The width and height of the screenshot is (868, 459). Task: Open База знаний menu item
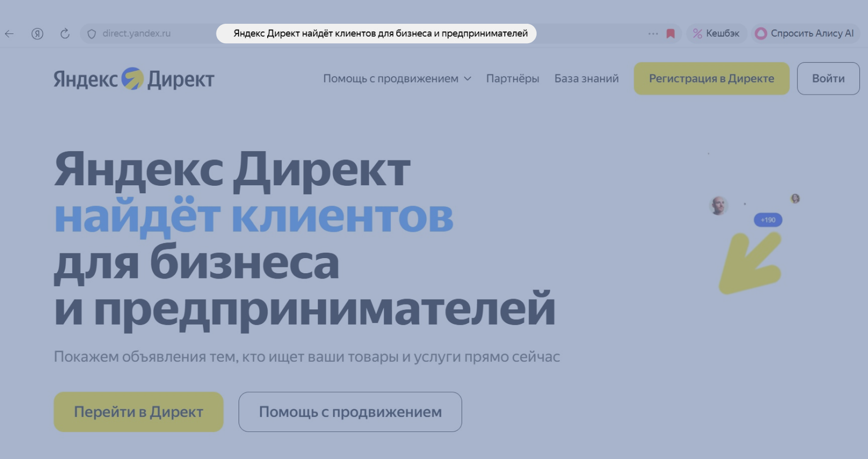pos(586,79)
